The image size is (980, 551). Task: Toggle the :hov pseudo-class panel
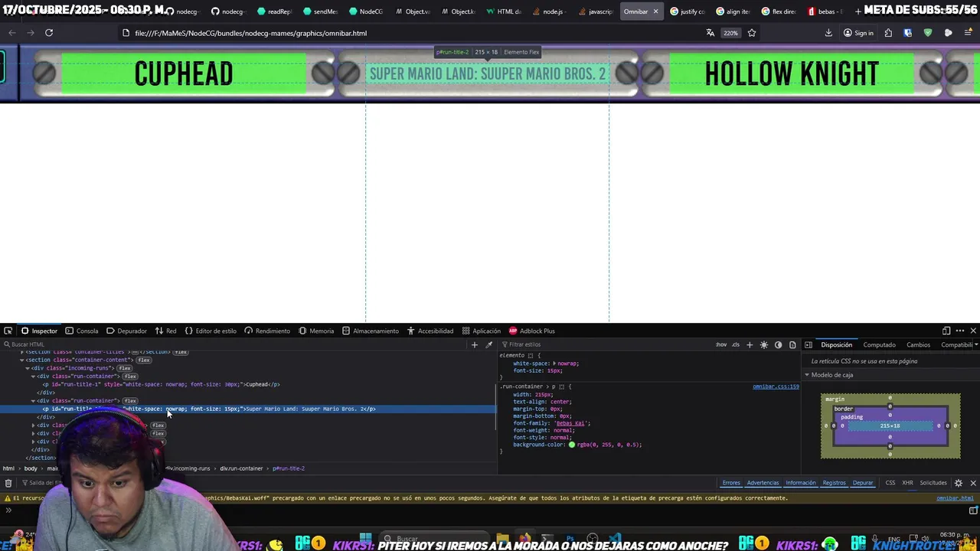click(721, 344)
